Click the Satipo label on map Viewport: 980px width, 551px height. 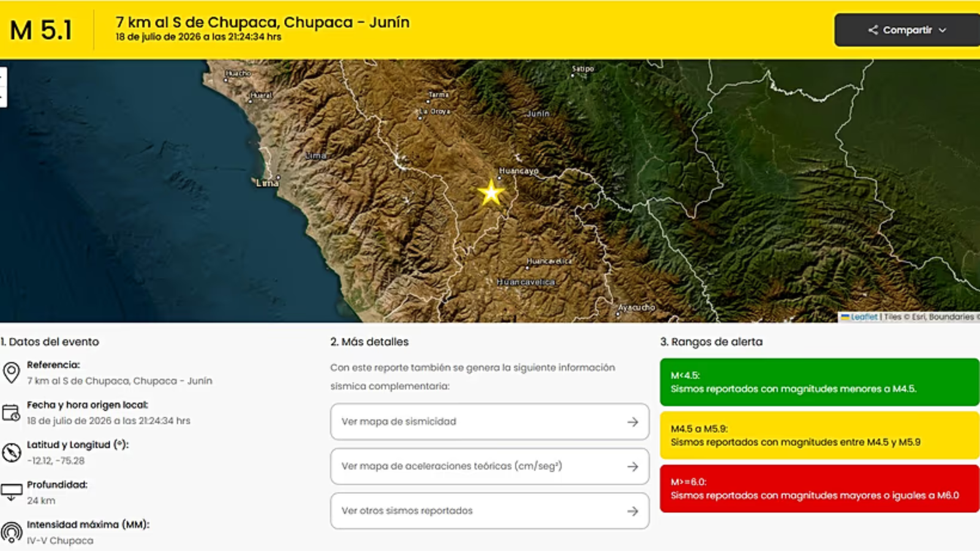click(582, 69)
